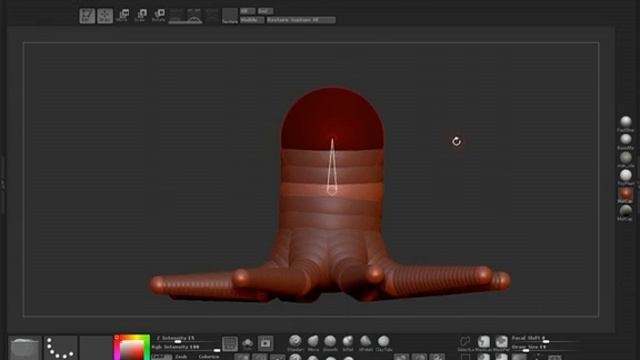The width and height of the screenshot is (640, 360).
Task: Click the Zsub button near the color picker
Action: pyautogui.click(x=181, y=356)
